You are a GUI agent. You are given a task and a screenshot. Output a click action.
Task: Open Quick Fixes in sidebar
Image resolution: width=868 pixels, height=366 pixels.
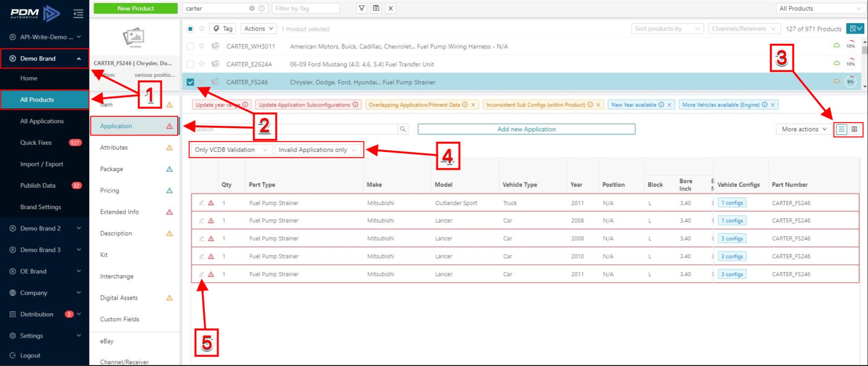pyautogui.click(x=36, y=142)
